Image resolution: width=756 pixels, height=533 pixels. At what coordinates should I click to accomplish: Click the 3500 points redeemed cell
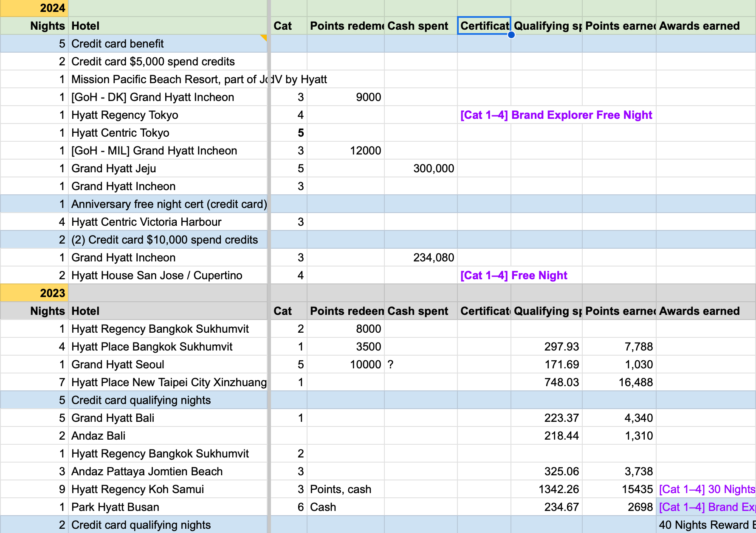coord(346,347)
